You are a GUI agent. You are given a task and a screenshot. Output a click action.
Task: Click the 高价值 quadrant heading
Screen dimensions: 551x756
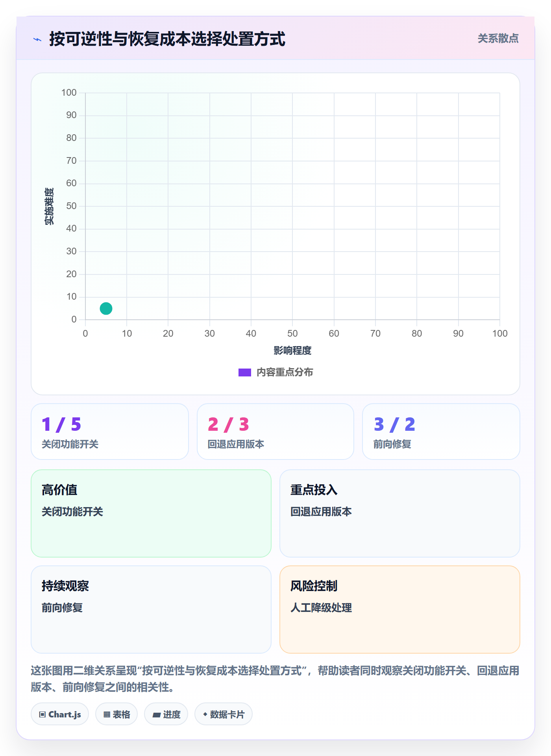(59, 490)
